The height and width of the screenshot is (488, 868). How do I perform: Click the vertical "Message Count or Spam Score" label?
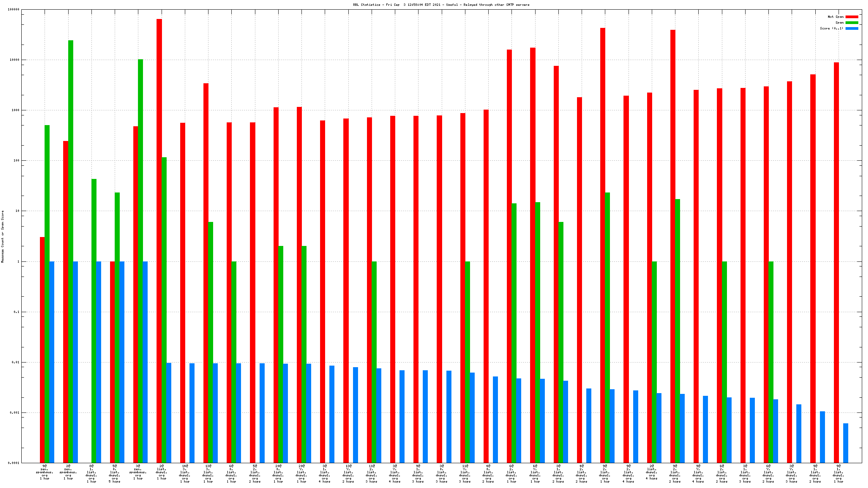pyautogui.click(x=3, y=237)
